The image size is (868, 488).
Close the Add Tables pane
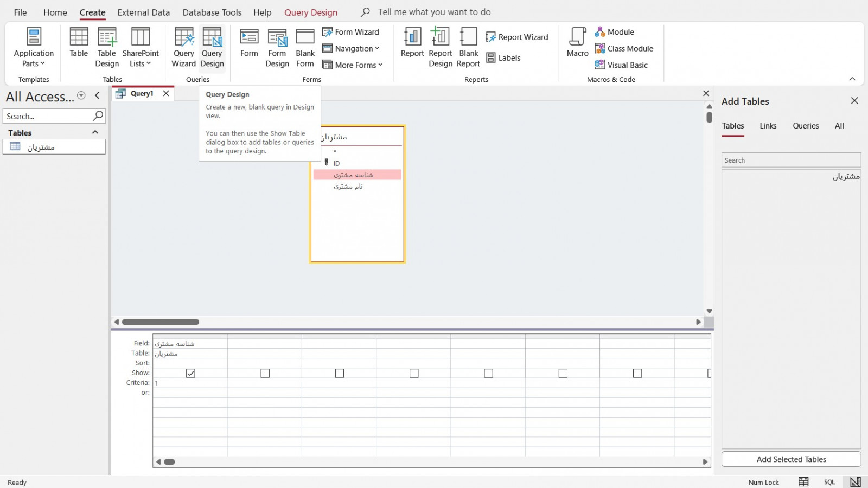[x=854, y=101]
